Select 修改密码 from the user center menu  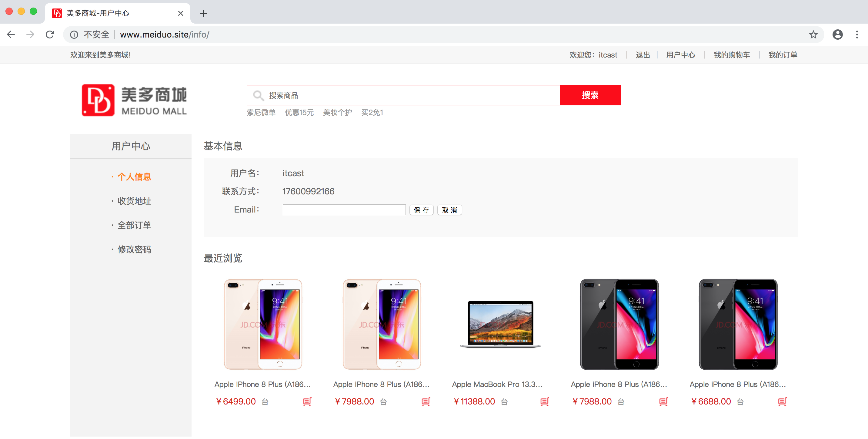pyautogui.click(x=134, y=249)
